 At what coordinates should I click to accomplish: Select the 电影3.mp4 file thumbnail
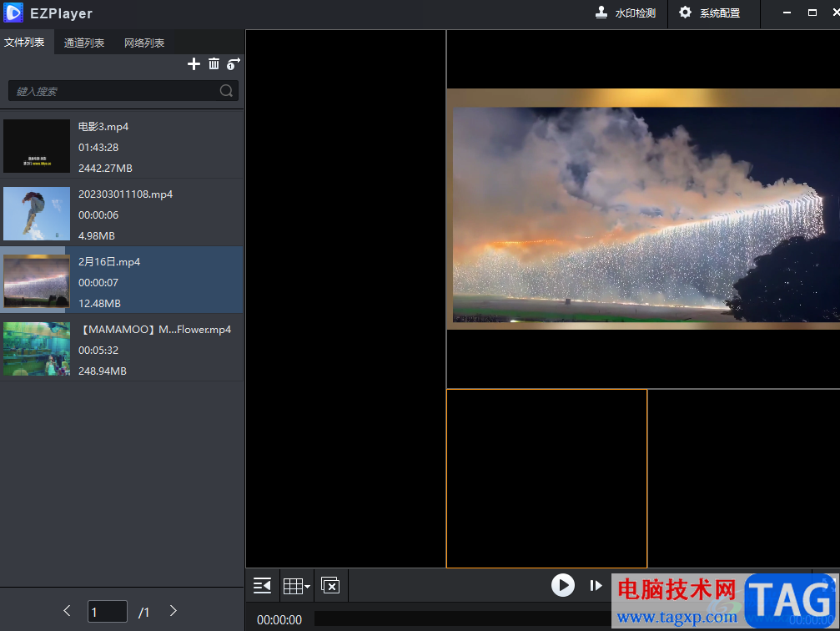37,146
